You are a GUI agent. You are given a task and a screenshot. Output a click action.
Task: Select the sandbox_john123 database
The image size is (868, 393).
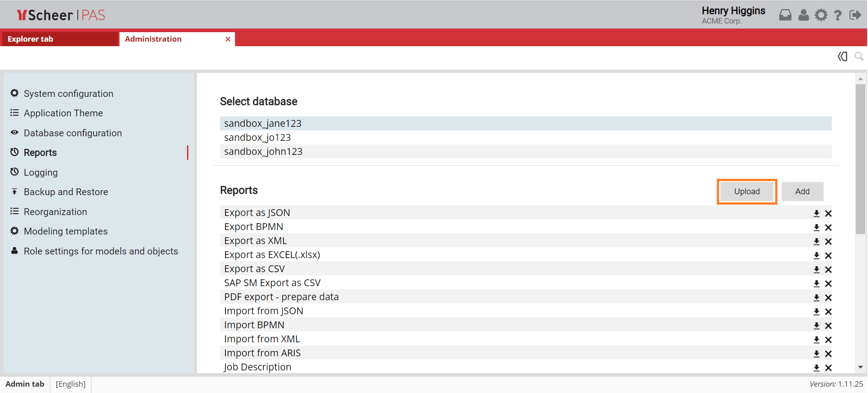[x=263, y=152]
